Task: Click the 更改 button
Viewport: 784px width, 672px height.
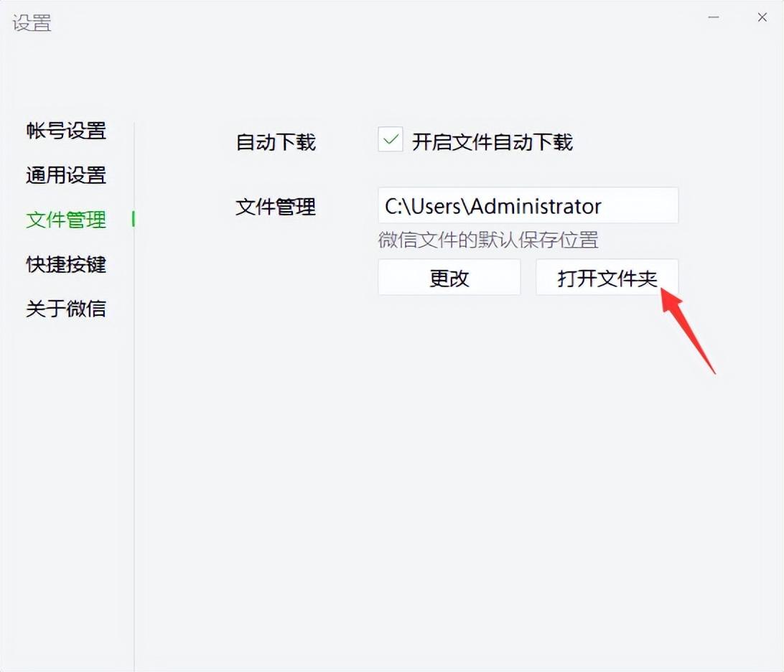Action: pyautogui.click(x=449, y=278)
